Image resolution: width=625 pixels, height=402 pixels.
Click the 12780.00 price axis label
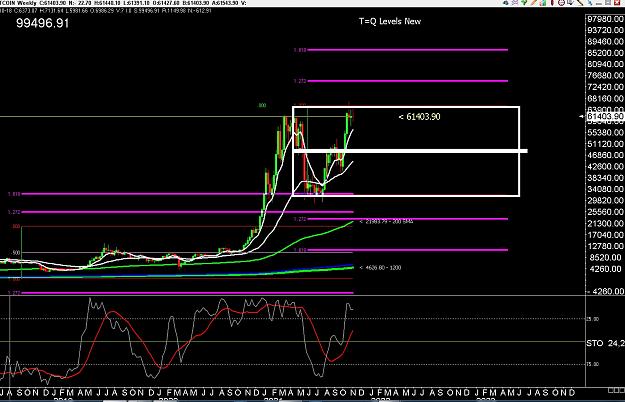pos(605,246)
